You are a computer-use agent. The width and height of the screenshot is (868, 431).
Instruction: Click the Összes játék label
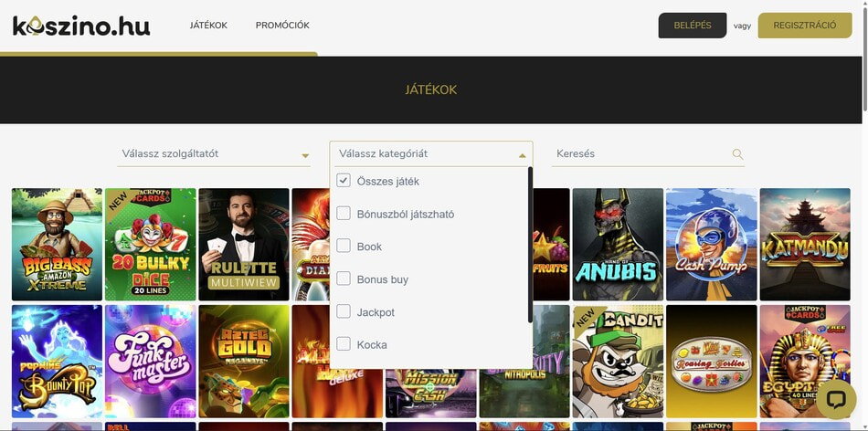(388, 182)
